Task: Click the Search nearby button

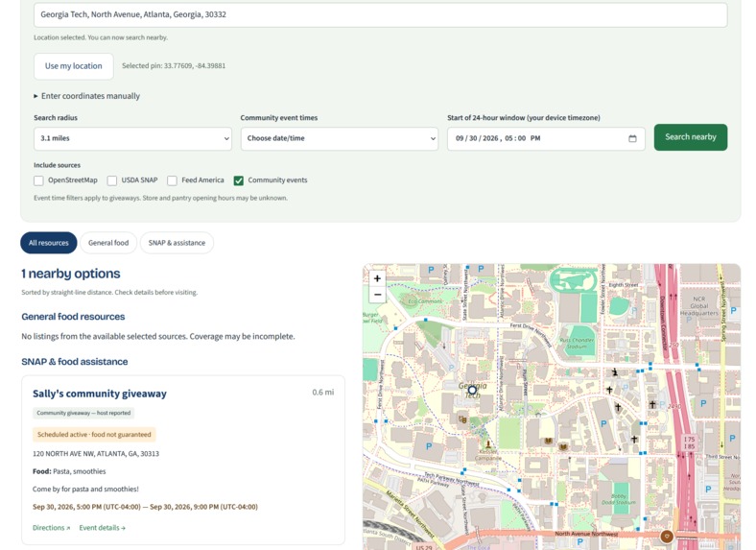Action: (691, 137)
